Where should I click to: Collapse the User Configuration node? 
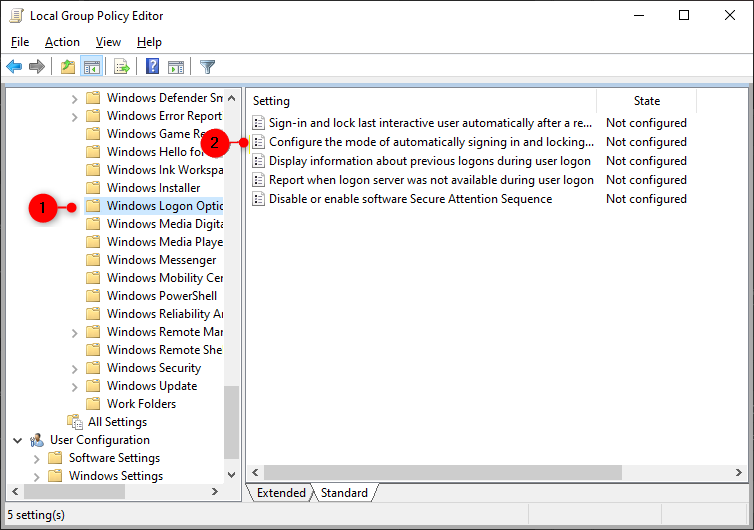(18, 440)
